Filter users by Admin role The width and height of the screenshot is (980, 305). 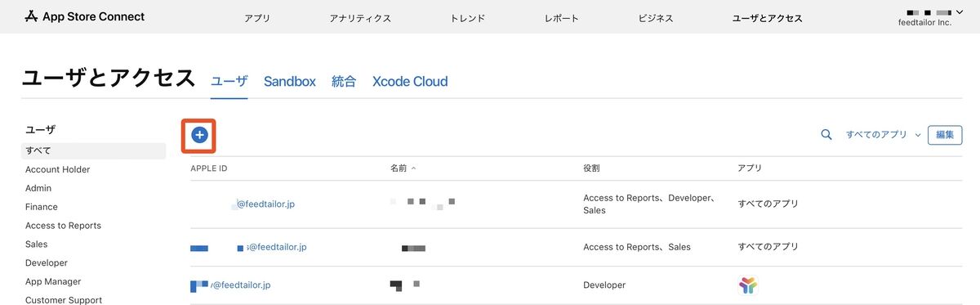pos(38,188)
